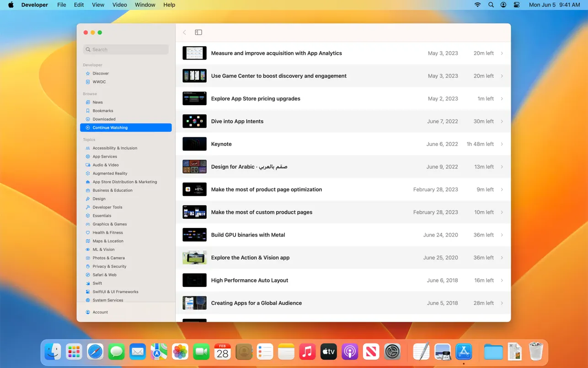The image size is (588, 368).
Task: Open the Video menu
Action: click(119, 5)
